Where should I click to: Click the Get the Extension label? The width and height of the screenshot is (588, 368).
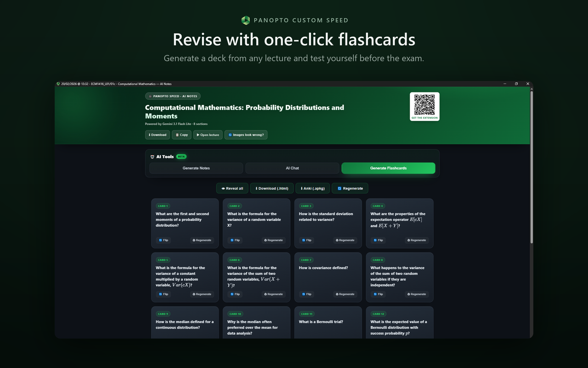click(x=424, y=118)
